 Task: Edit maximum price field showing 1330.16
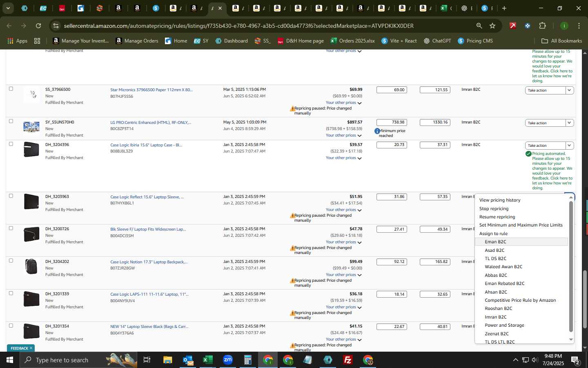435,122
